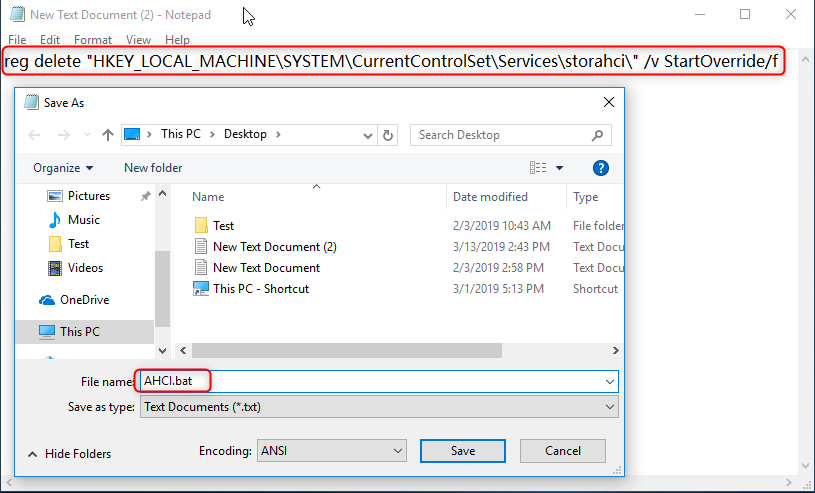The width and height of the screenshot is (815, 493).
Task: Select Music in the navigation pane
Action: point(84,220)
